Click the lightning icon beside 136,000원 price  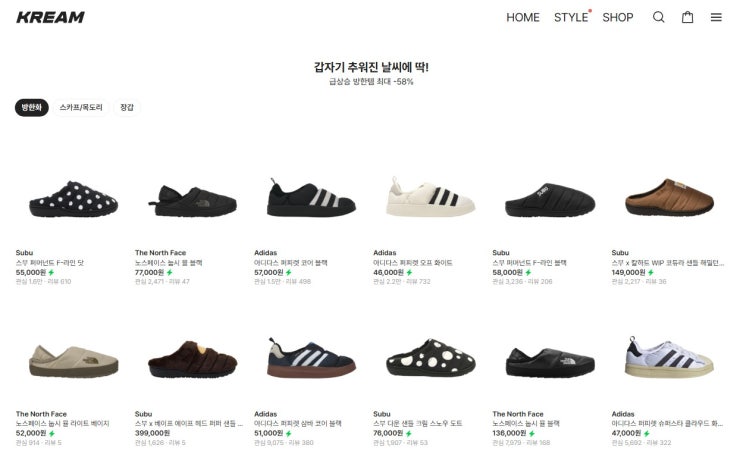coord(532,434)
